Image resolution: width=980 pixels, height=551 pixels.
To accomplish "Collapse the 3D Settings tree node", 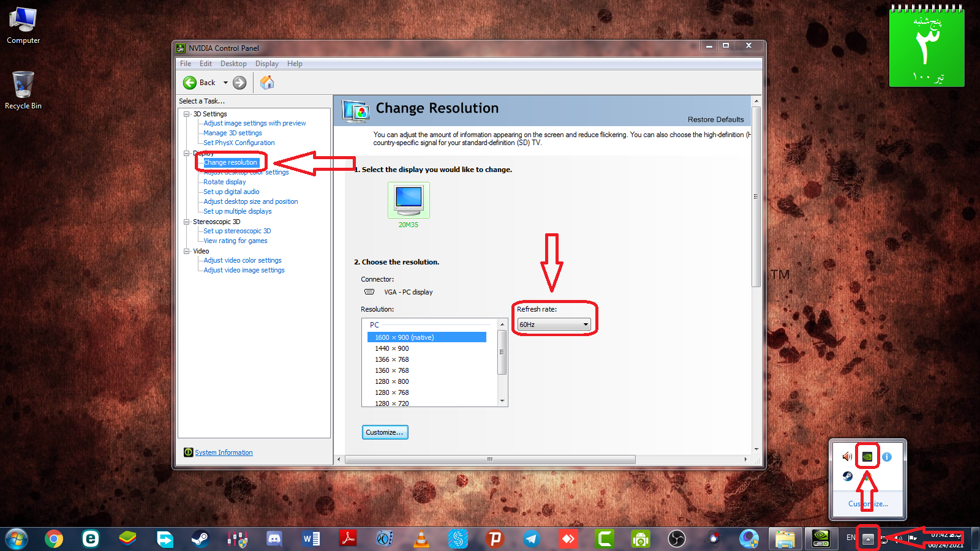I will pyautogui.click(x=187, y=114).
